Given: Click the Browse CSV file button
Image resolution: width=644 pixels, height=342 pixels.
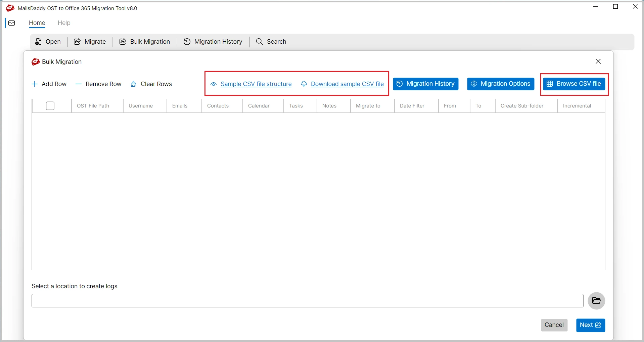Looking at the screenshot, I should tap(574, 84).
